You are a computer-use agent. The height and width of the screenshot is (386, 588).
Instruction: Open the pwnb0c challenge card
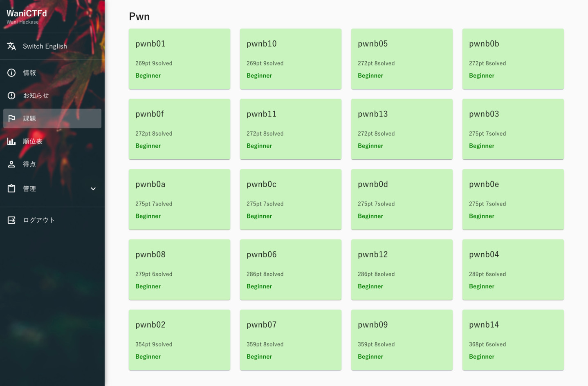coord(290,199)
